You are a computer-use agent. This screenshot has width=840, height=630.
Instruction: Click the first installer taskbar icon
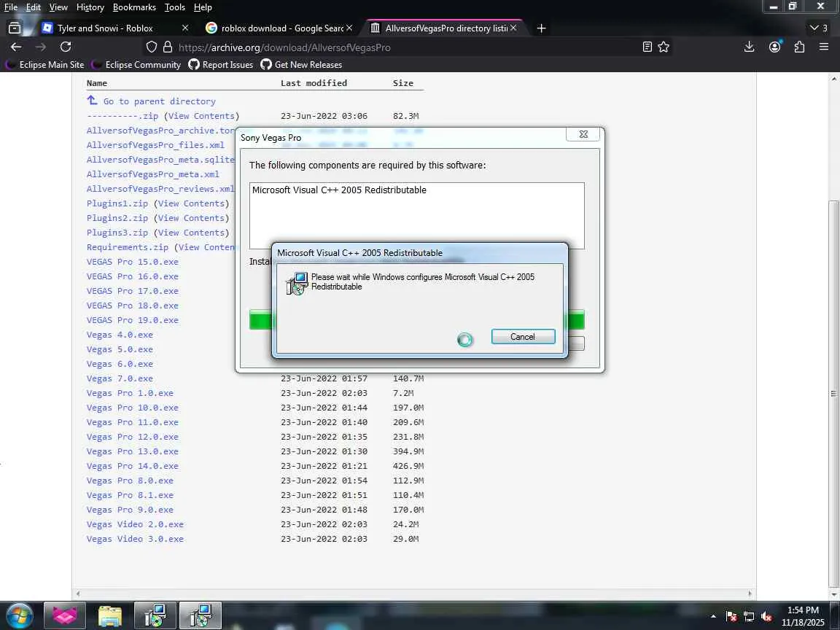click(155, 615)
